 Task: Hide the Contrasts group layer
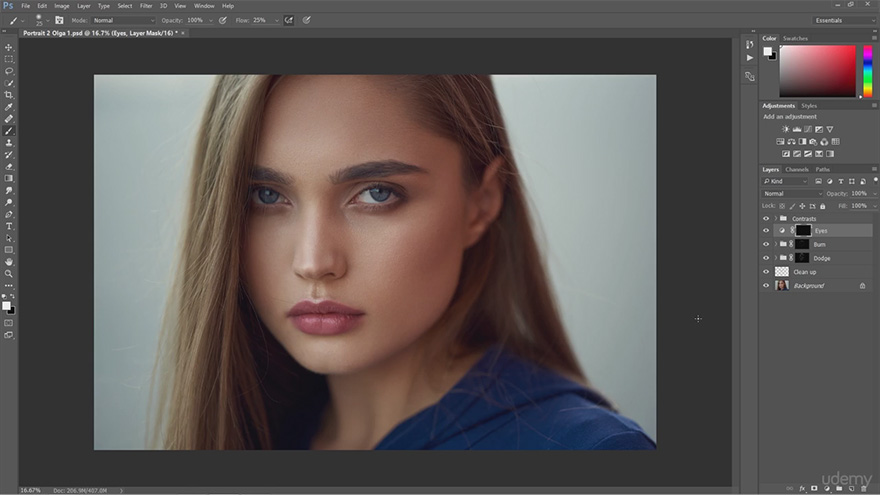point(766,218)
